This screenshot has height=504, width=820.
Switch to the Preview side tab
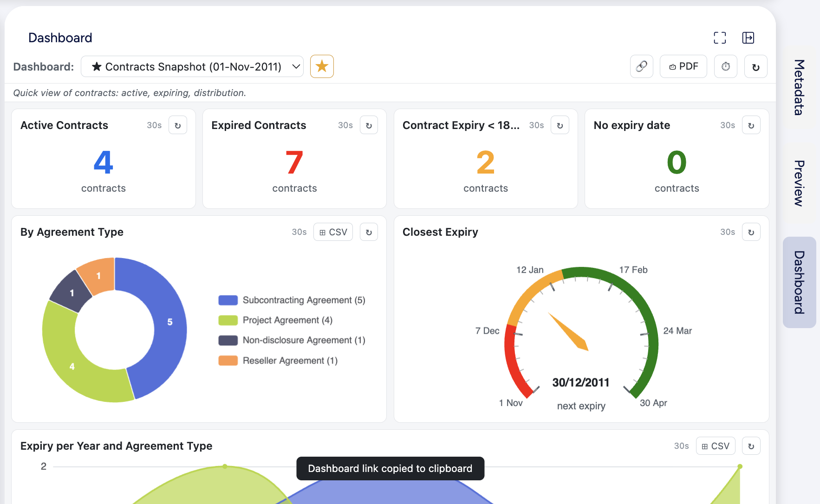tap(799, 183)
